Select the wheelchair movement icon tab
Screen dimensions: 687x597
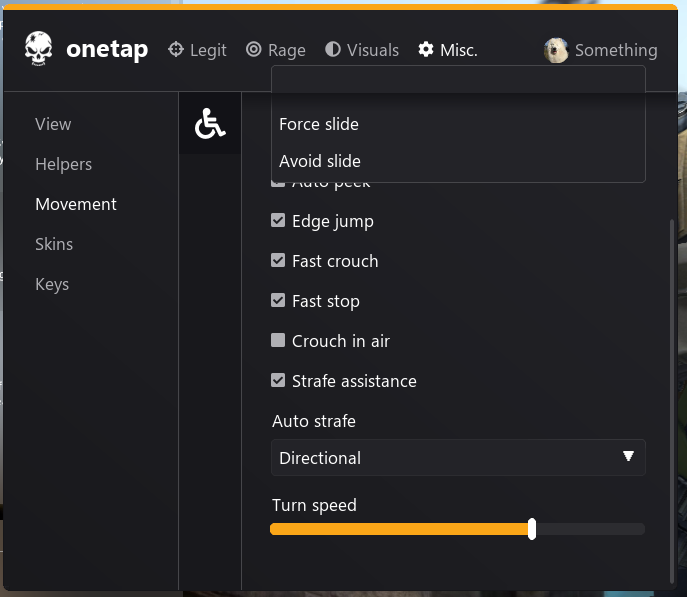tap(210, 123)
